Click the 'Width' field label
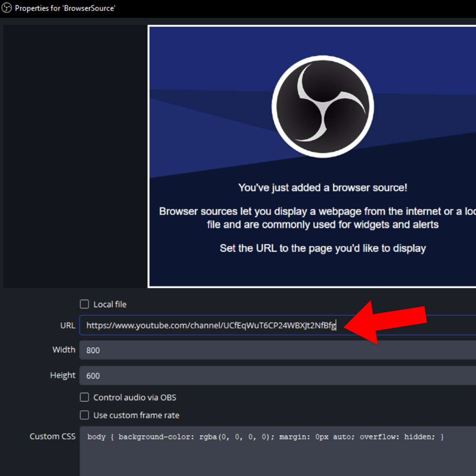This screenshot has height=476, width=476. 64,350
